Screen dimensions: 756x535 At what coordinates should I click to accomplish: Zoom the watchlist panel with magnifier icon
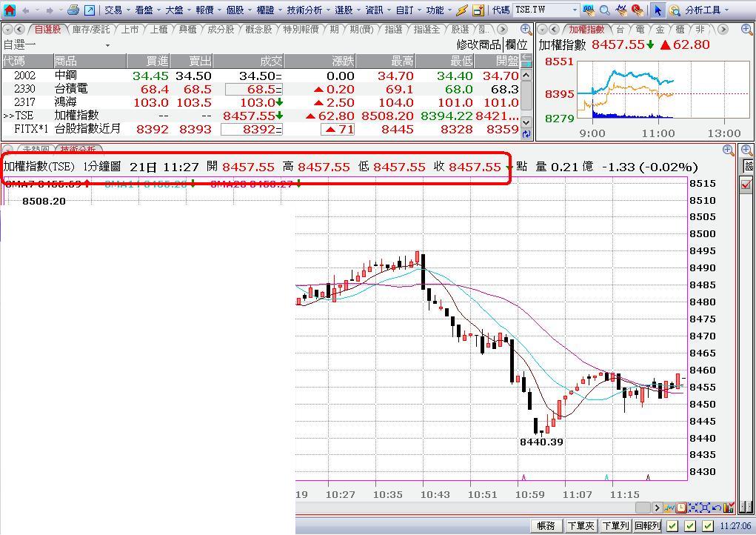coord(526,30)
